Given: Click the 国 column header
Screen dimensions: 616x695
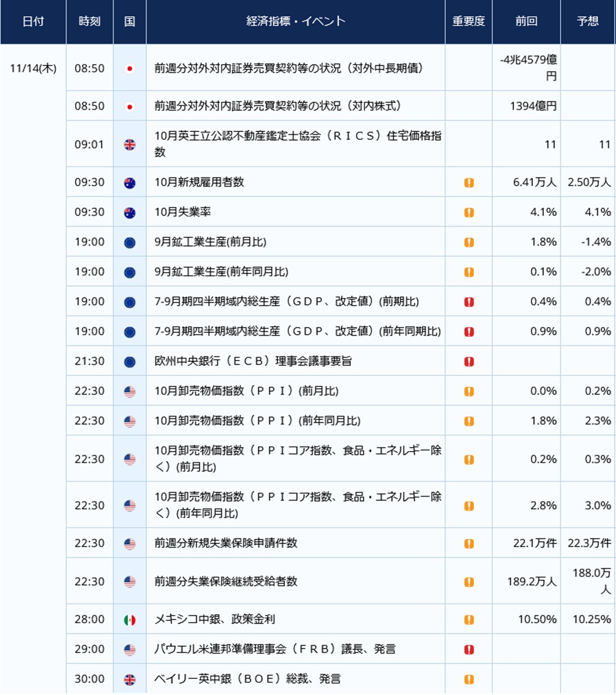Looking at the screenshot, I should coord(130,21).
